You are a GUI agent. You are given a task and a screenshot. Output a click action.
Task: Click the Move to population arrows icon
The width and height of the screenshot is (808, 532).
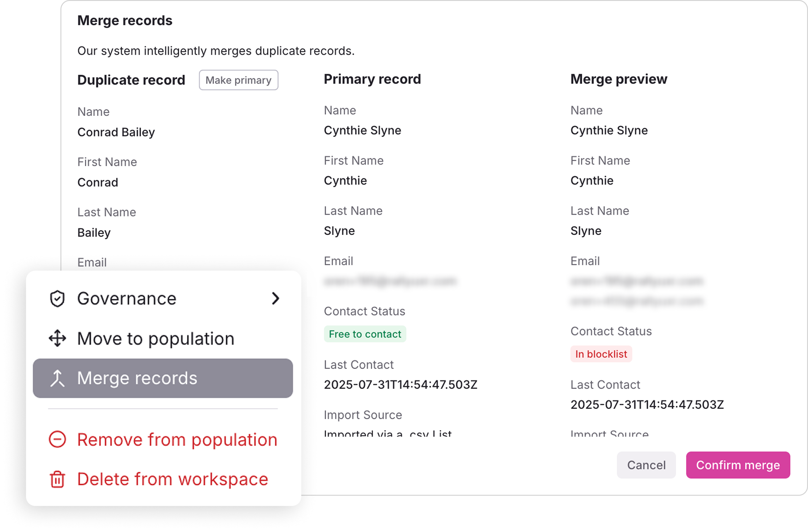pos(57,339)
